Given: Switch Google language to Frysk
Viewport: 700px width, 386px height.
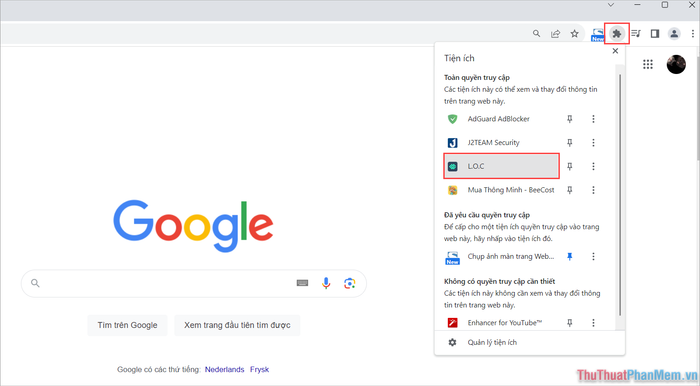Looking at the screenshot, I should click(259, 369).
